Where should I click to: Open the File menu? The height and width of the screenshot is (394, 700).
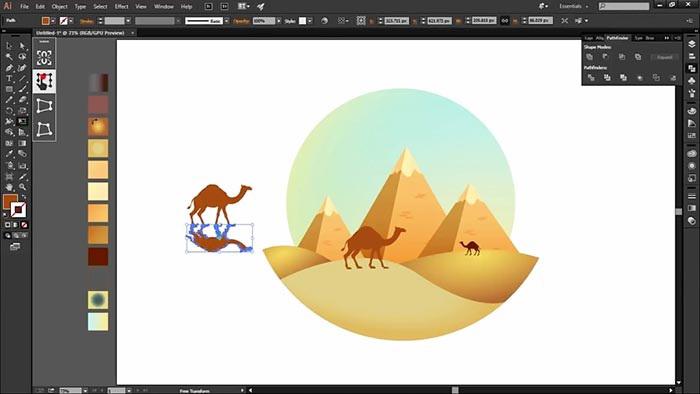[24, 6]
